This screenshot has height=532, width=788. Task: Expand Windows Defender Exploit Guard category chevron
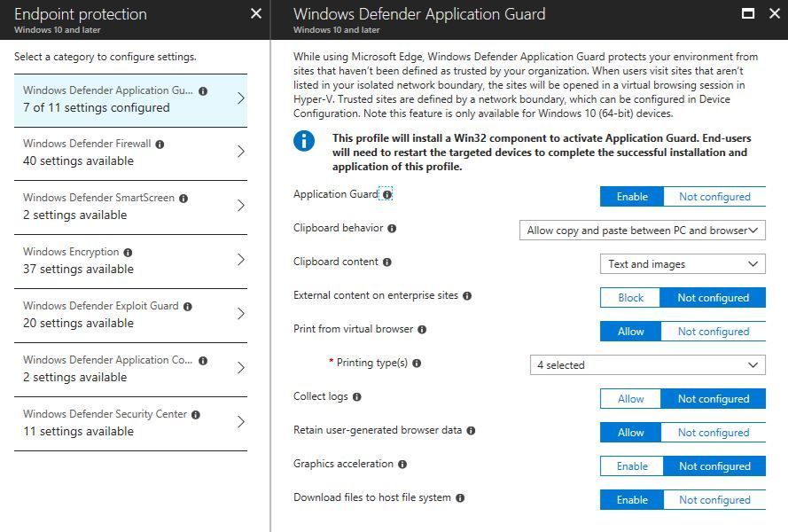tap(241, 314)
